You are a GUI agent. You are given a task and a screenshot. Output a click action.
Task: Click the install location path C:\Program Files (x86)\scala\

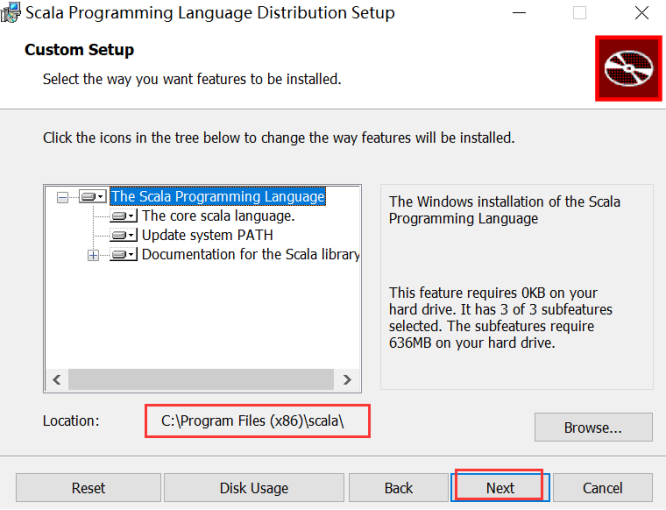[x=253, y=421]
